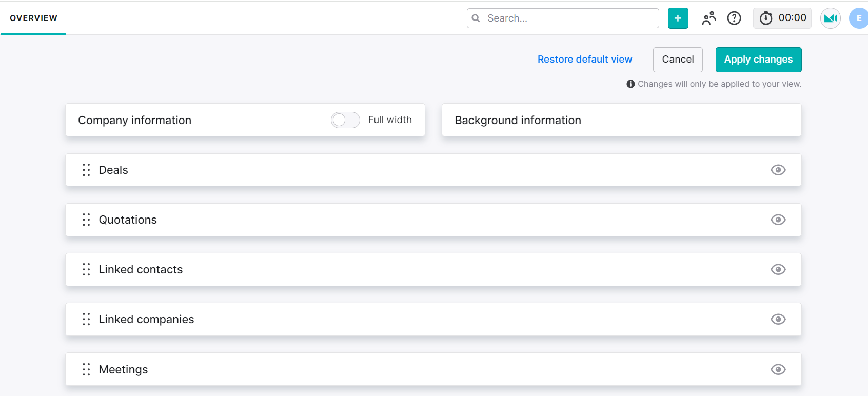Click the 'Changes will only be applied' note
This screenshot has height=396, width=868.
click(719, 84)
